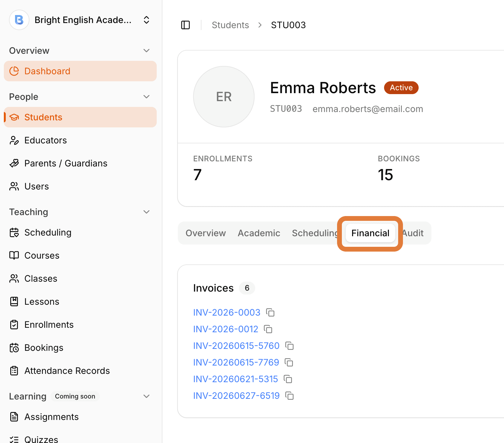Switch to the Audit tab

pos(413,233)
